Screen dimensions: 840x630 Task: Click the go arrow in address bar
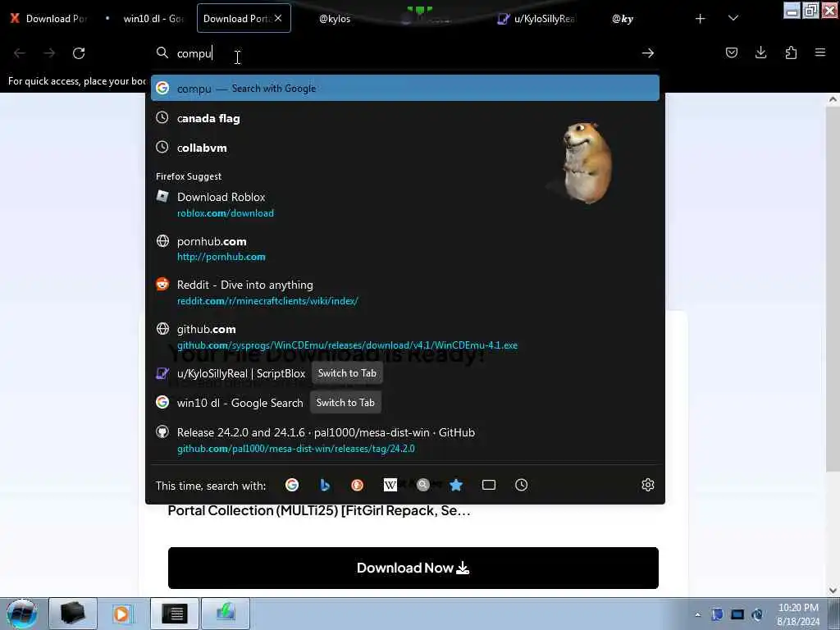click(648, 53)
